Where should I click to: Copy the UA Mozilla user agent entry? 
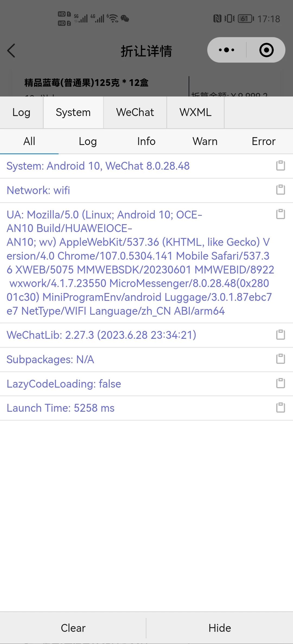(x=281, y=214)
